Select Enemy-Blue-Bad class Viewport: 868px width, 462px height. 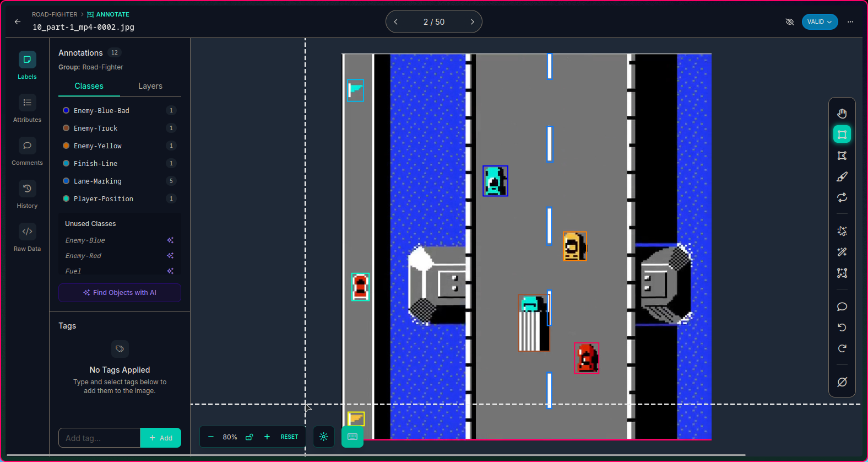[120, 110]
